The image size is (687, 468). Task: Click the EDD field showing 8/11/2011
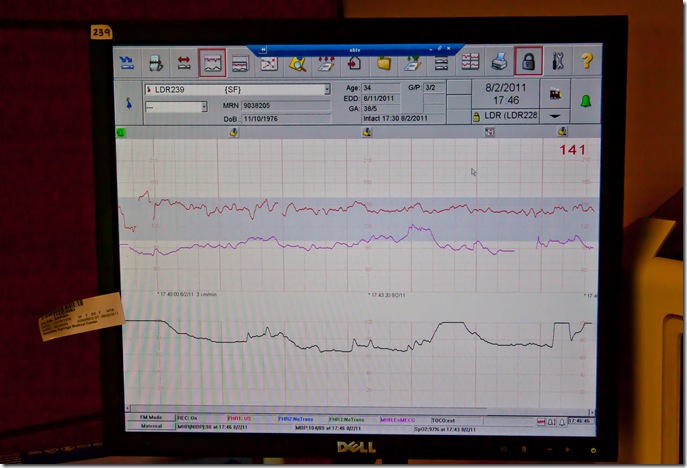point(380,98)
